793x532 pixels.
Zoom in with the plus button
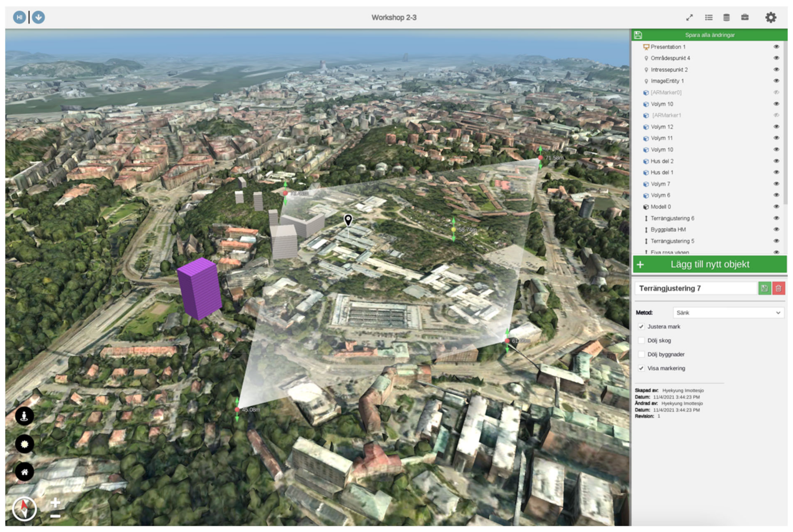pyautogui.click(x=55, y=502)
